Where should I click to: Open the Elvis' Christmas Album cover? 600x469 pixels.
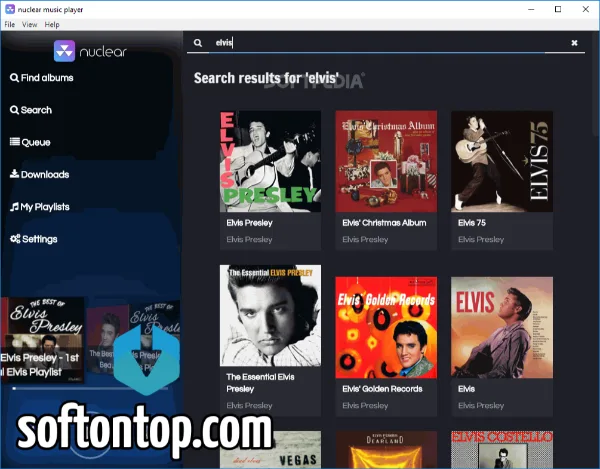tap(386, 161)
